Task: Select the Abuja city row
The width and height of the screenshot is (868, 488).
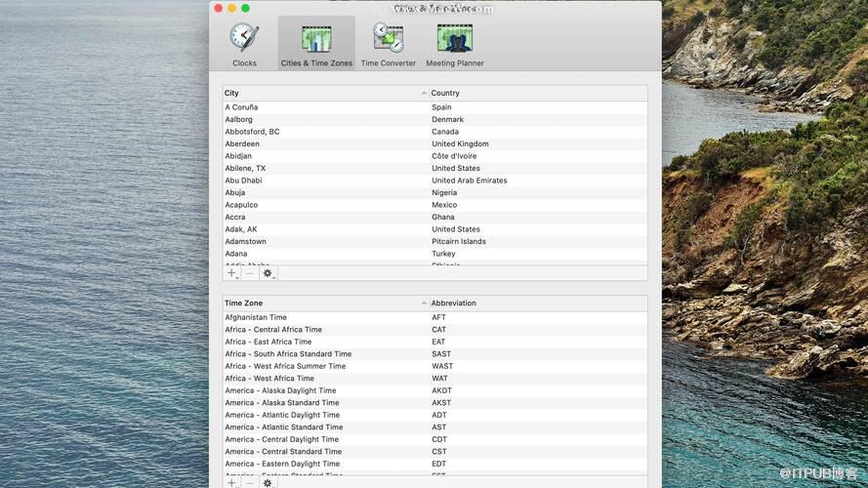Action: [x=435, y=192]
